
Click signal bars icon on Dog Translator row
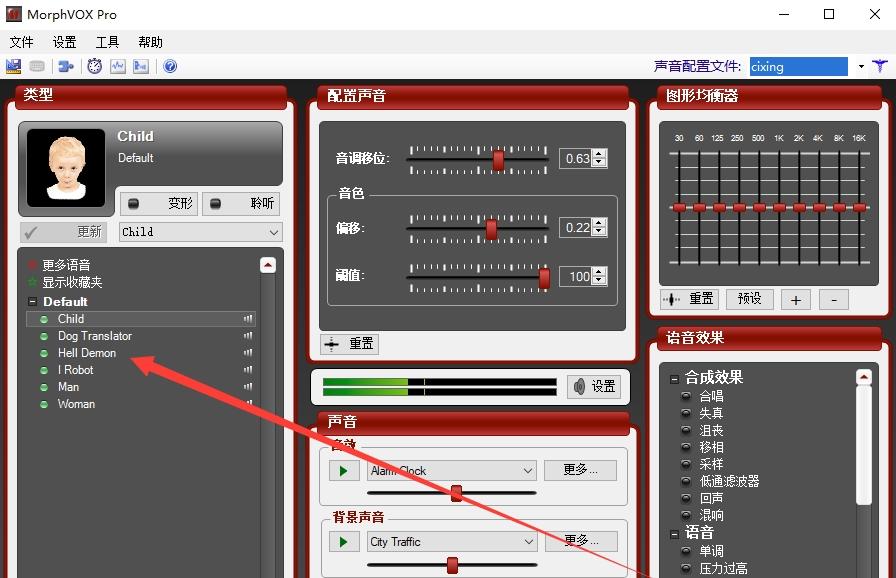click(248, 336)
